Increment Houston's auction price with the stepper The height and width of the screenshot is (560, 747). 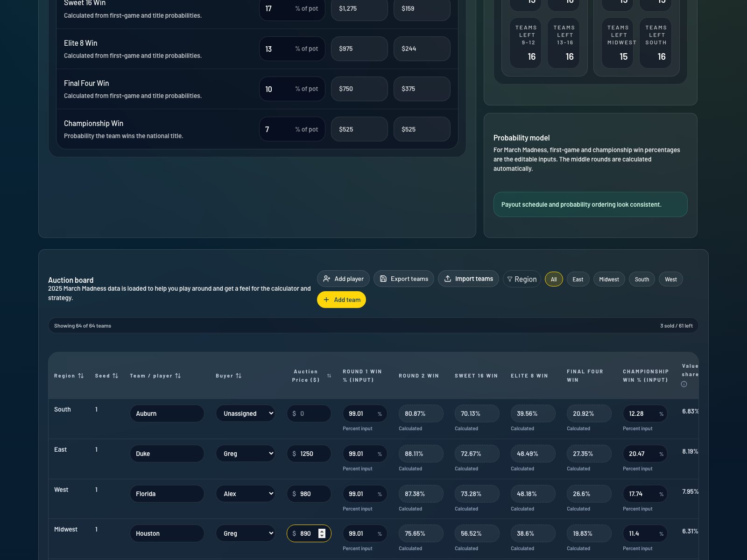(322, 531)
